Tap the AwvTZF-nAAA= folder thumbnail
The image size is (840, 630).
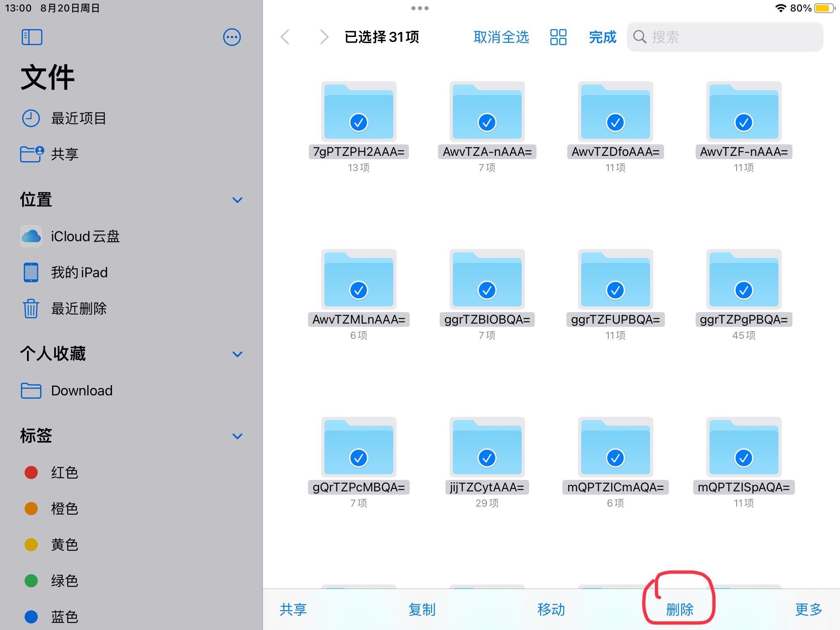pyautogui.click(x=744, y=112)
